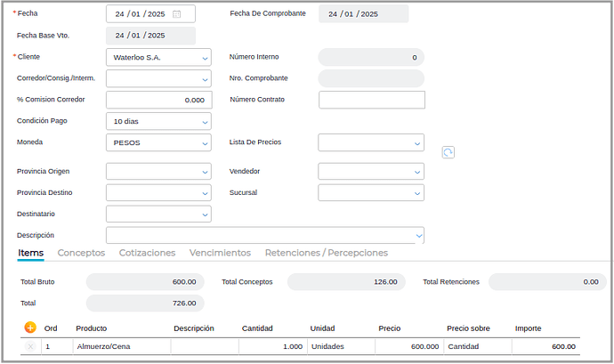This screenshot has height=364, width=614.
Task: Open the Fecha calendar picker icon
Action: click(177, 14)
